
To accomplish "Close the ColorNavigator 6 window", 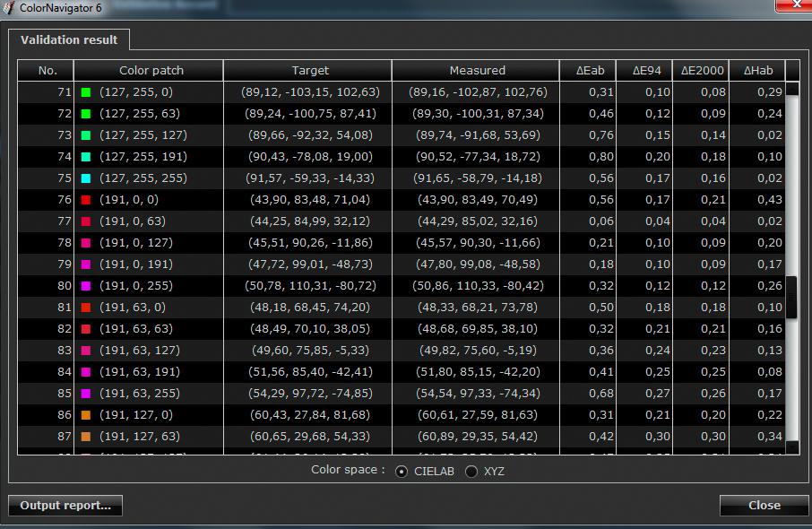I will click(x=794, y=4).
